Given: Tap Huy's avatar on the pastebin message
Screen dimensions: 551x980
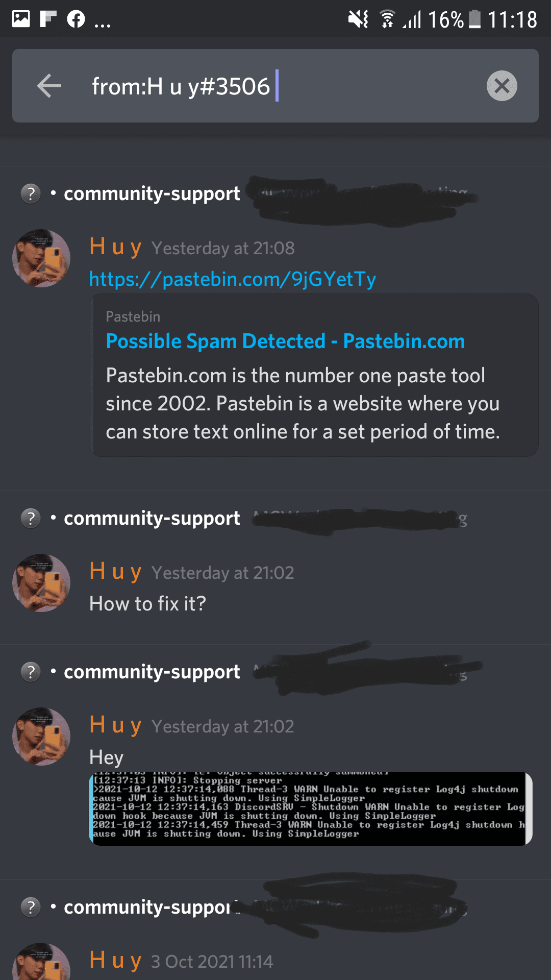Looking at the screenshot, I should pyautogui.click(x=41, y=258).
